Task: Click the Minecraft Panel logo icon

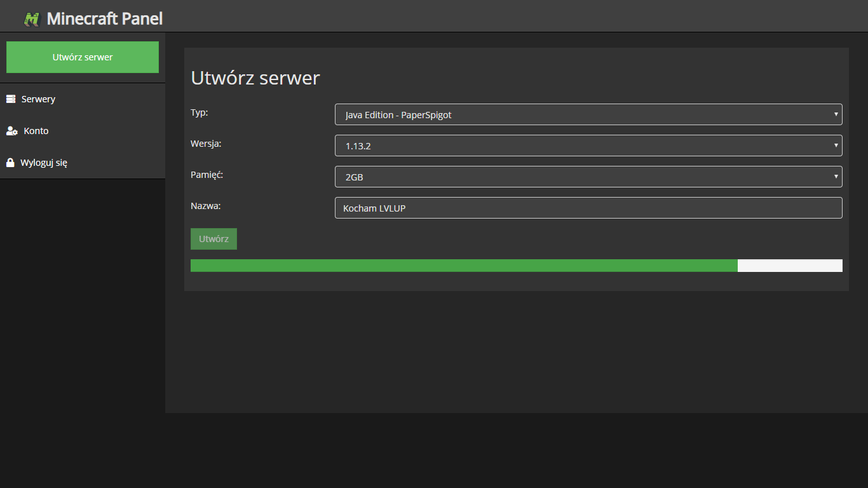Action: pyautogui.click(x=32, y=19)
